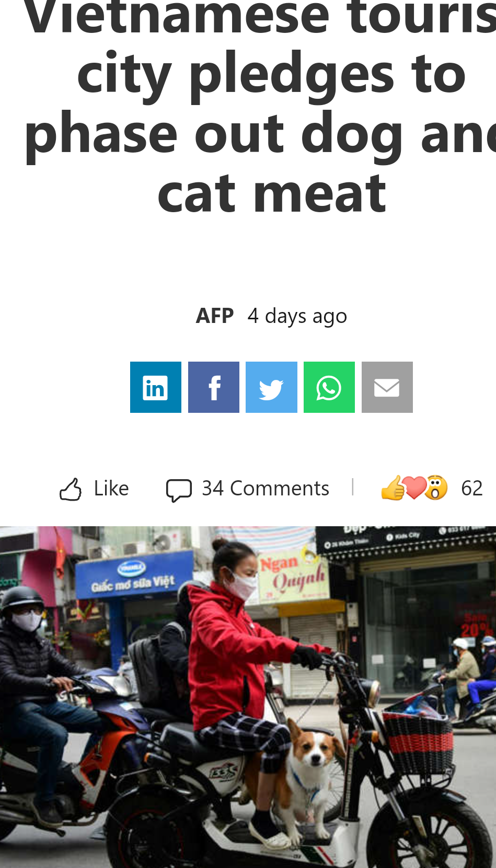Screen dimensions: 496x868
Task: Click the '4 days ago' timestamp
Action: (297, 316)
